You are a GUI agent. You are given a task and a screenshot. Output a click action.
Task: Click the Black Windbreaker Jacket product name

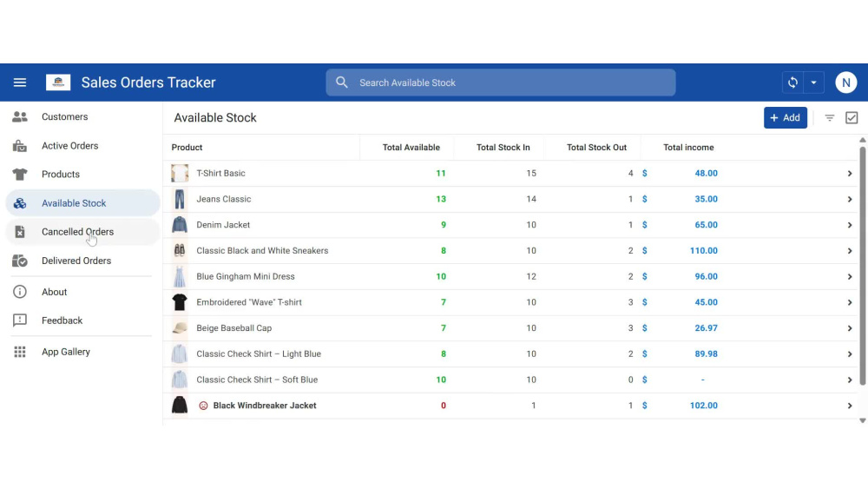[x=265, y=406]
